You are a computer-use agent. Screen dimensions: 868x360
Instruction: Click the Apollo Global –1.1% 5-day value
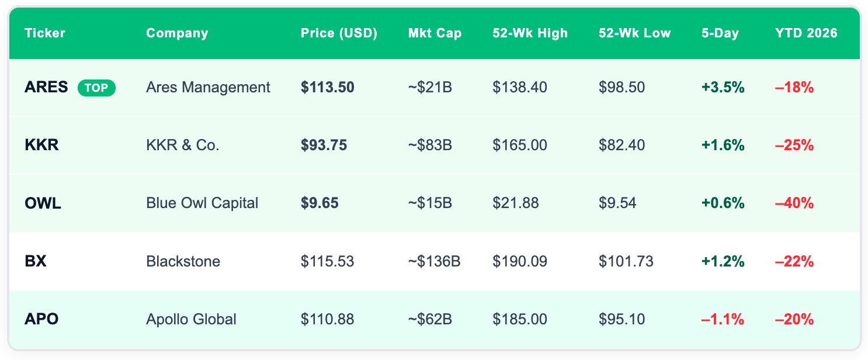point(723,319)
